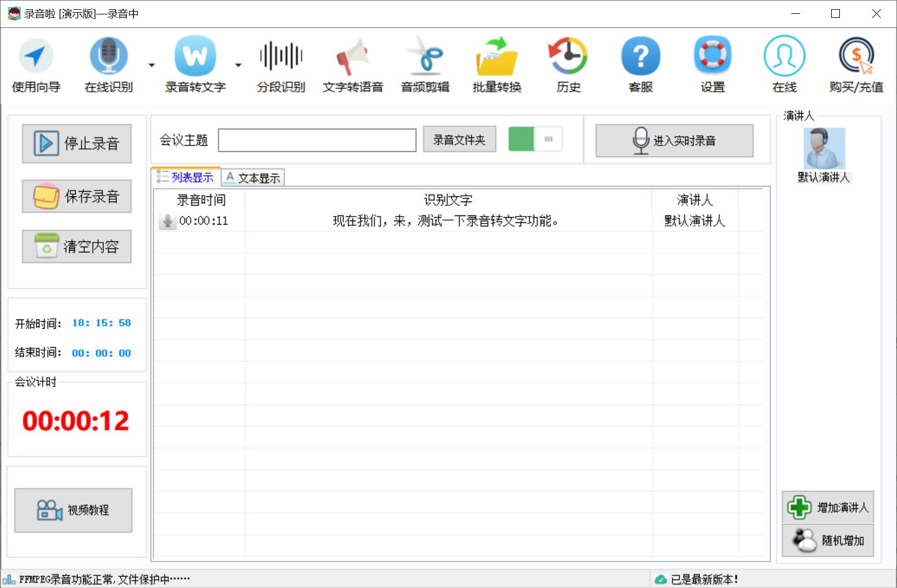Switch to the 文本显示 tab
897x588 pixels.
252,178
